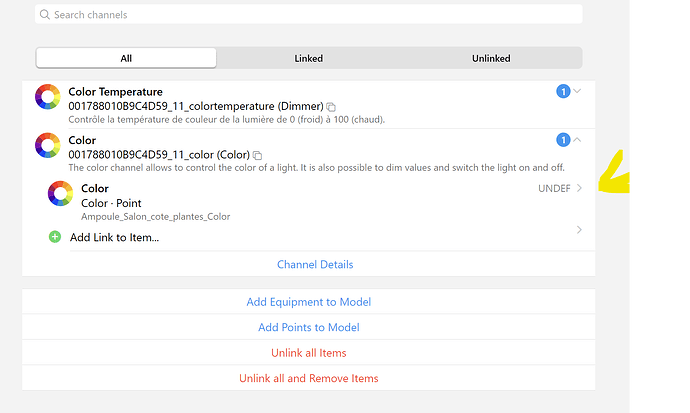Image resolution: width=690 pixels, height=413 pixels.
Task: Click Unlink all and Remove Items
Action: pos(308,378)
